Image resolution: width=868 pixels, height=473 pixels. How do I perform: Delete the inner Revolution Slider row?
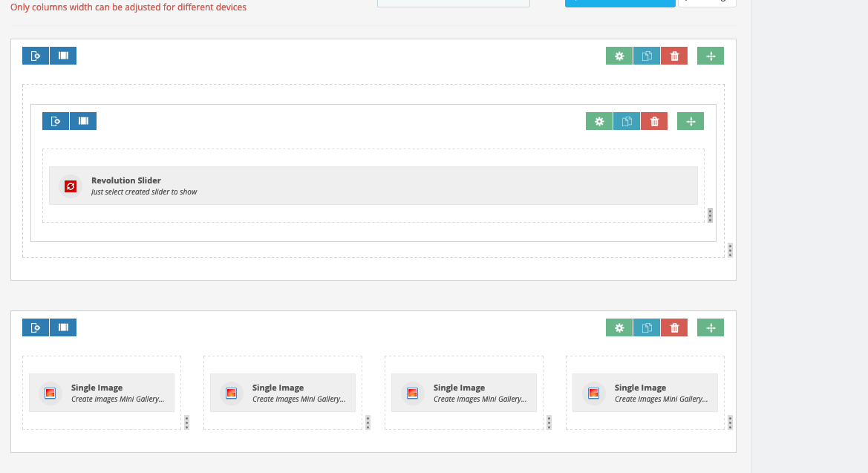point(654,121)
